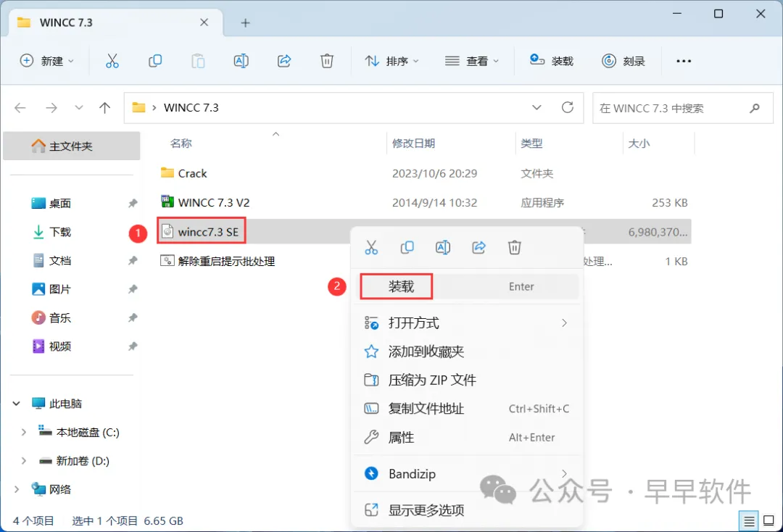The height and width of the screenshot is (532, 783).
Task: Click Delete icon in context menu
Action: (515, 247)
